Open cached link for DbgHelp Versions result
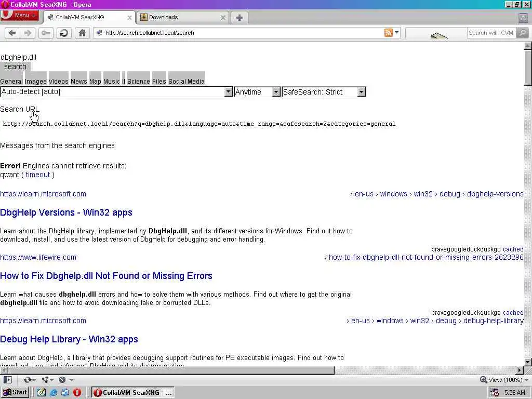Viewport: 532px width, 399px height. coord(513,249)
